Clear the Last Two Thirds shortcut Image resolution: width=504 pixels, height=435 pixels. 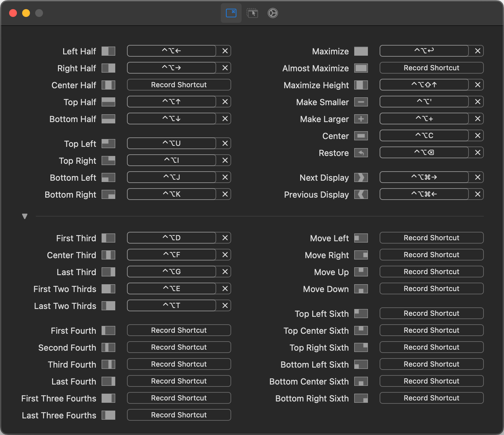(x=225, y=305)
